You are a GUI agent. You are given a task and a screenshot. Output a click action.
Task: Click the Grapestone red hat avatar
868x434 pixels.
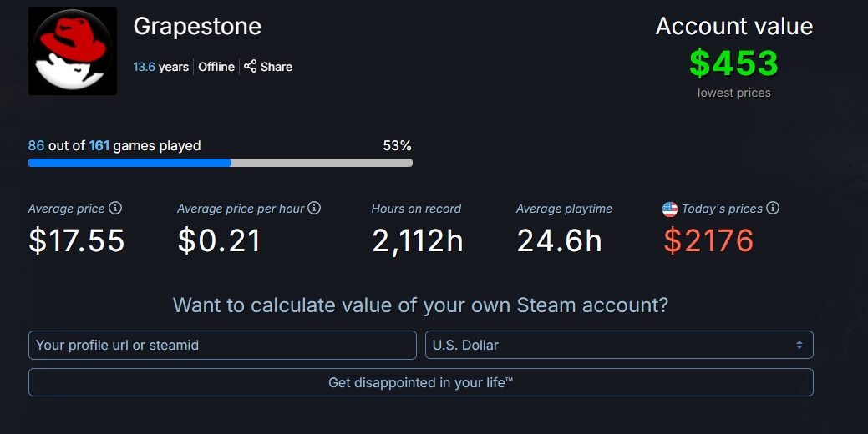pyautogui.click(x=73, y=51)
